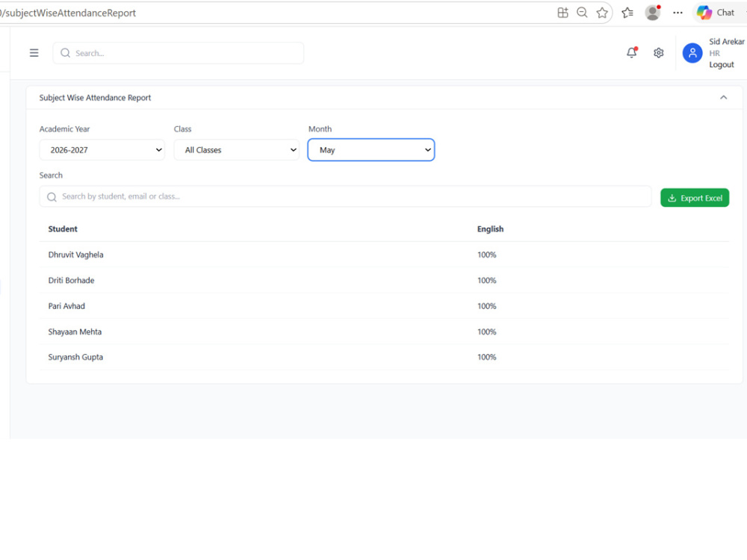Viewport: 747px width, 560px height.
Task: Select the Dhruvit Vaghela row name
Action: tap(75, 255)
